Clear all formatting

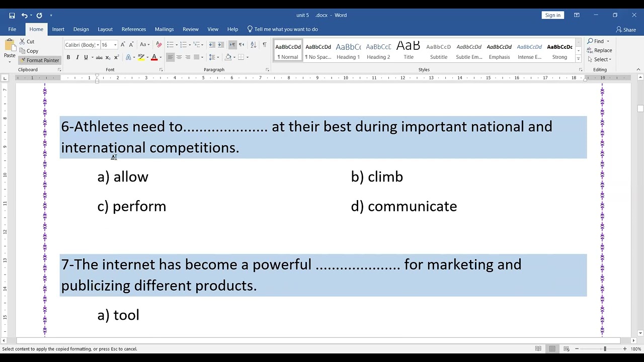159,45
